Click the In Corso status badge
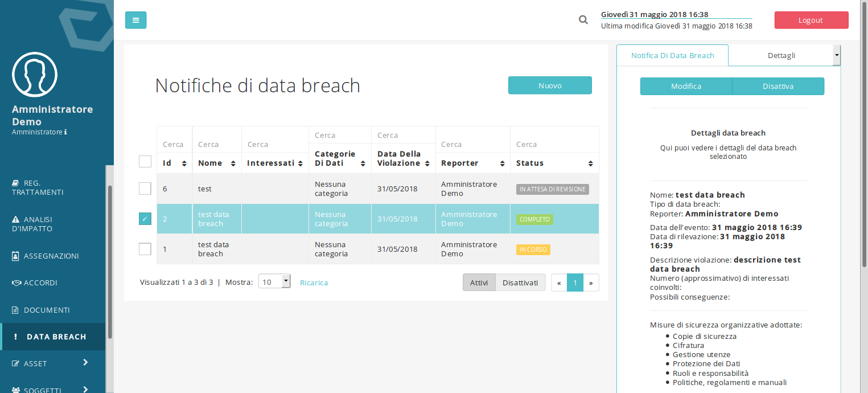Image resolution: width=868 pixels, height=393 pixels. tap(533, 249)
